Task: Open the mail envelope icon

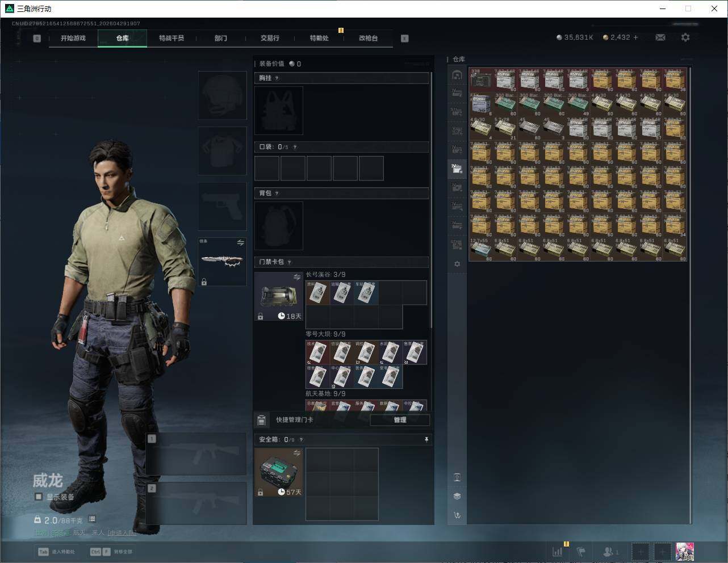Action: (660, 37)
